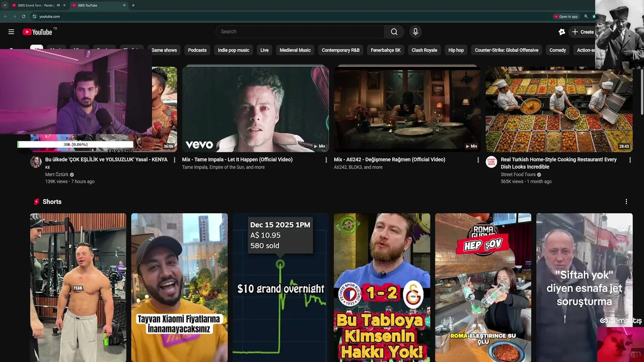Open the gym Short with shirtless man

pyautogui.click(x=78, y=288)
